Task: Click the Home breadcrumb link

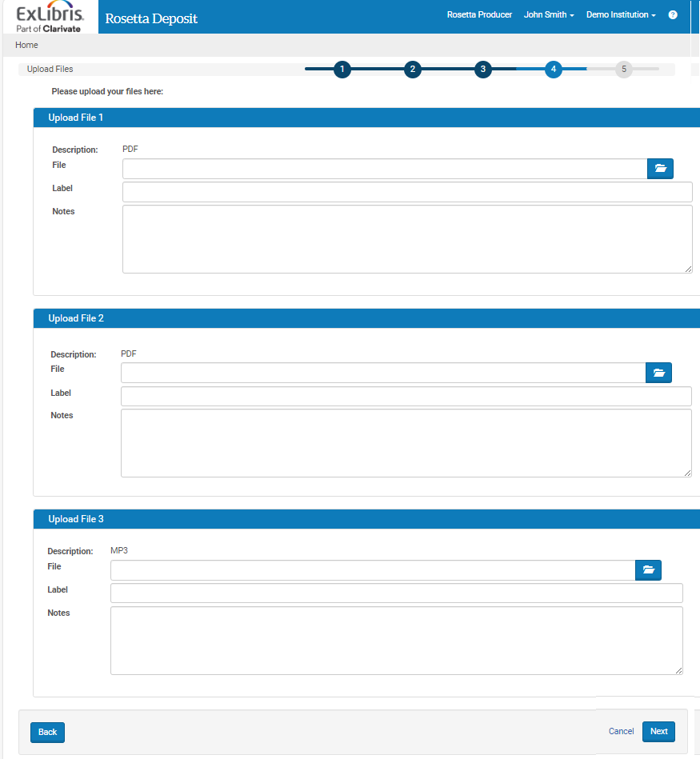Action: (26, 46)
